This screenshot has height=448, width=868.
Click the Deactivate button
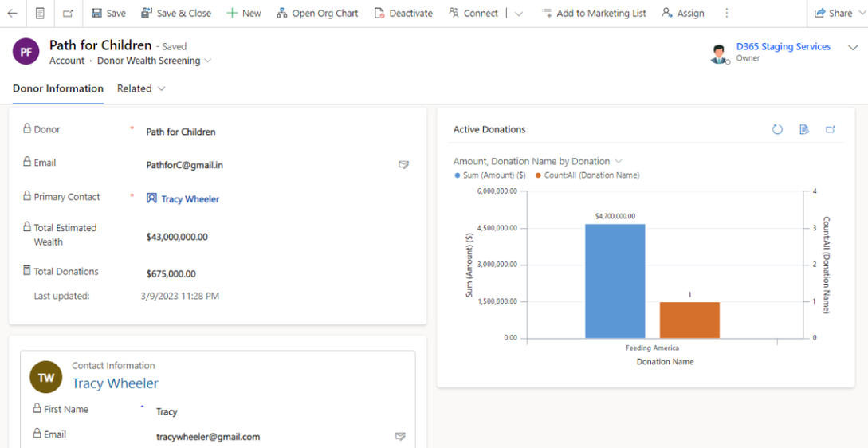point(403,13)
